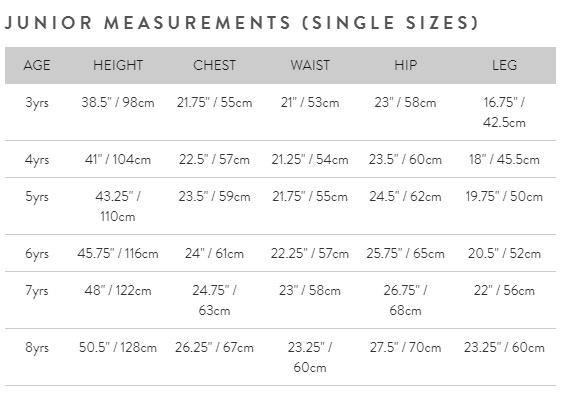Click the 25.75" / 65cm hip cell

(405, 254)
